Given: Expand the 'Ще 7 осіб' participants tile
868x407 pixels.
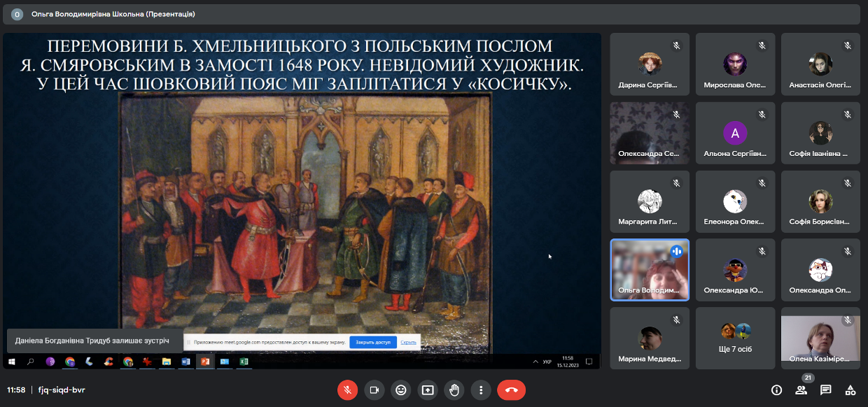Looking at the screenshot, I should [x=735, y=338].
